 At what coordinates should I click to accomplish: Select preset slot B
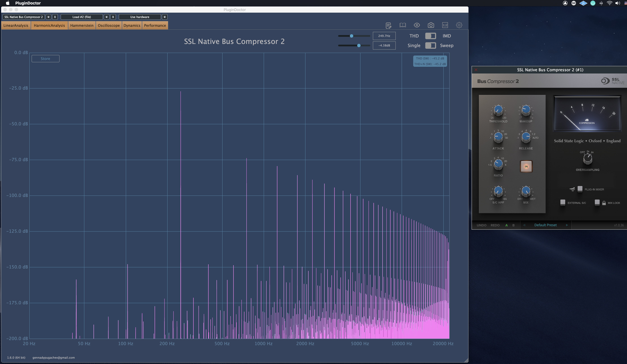(513, 225)
